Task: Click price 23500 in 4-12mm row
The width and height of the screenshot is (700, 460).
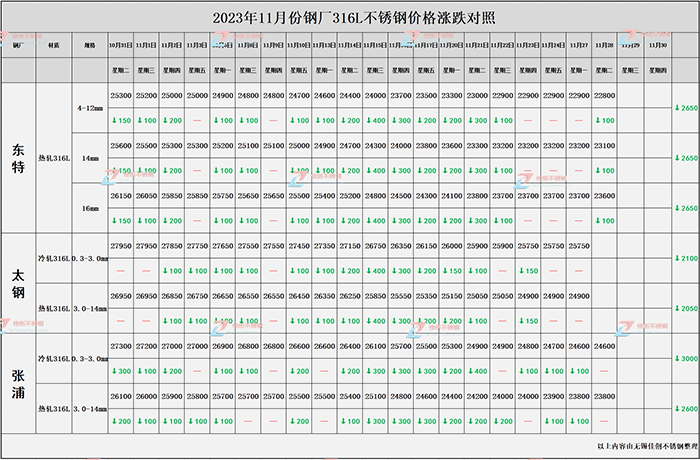Action: click(x=426, y=96)
